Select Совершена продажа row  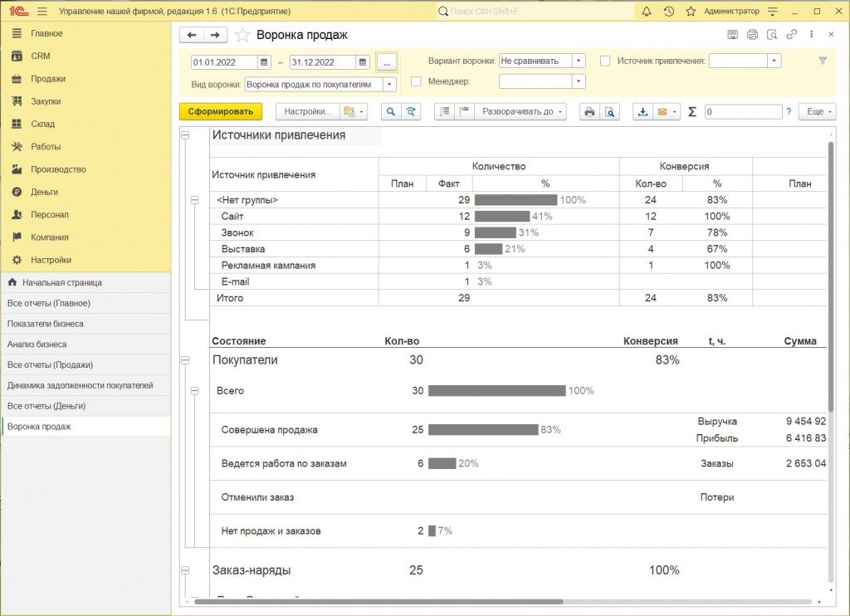coord(518,430)
